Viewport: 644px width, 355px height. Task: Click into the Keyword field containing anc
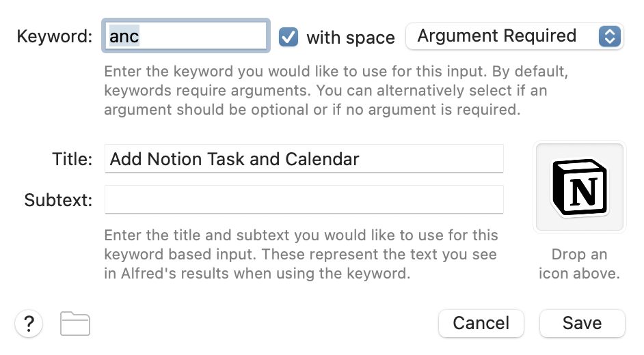186,35
